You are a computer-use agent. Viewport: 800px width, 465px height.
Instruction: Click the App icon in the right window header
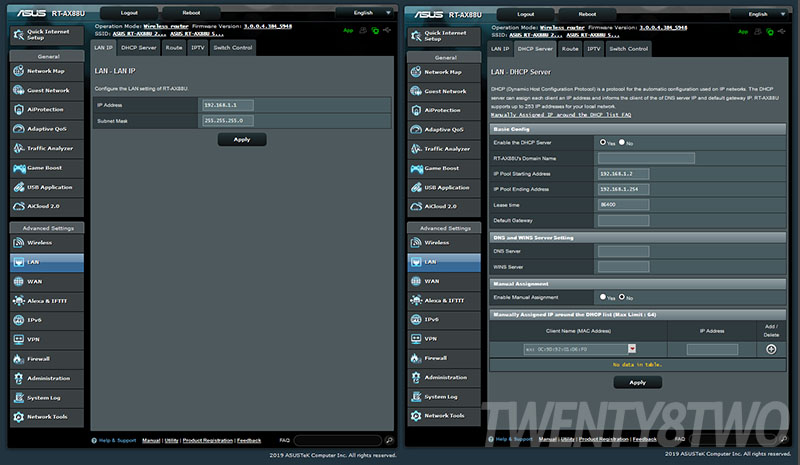pyautogui.click(x=743, y=32)
